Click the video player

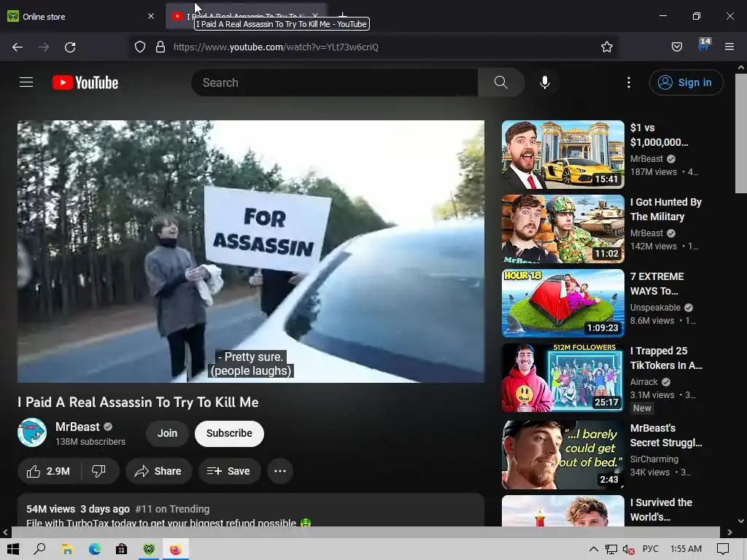251,251
